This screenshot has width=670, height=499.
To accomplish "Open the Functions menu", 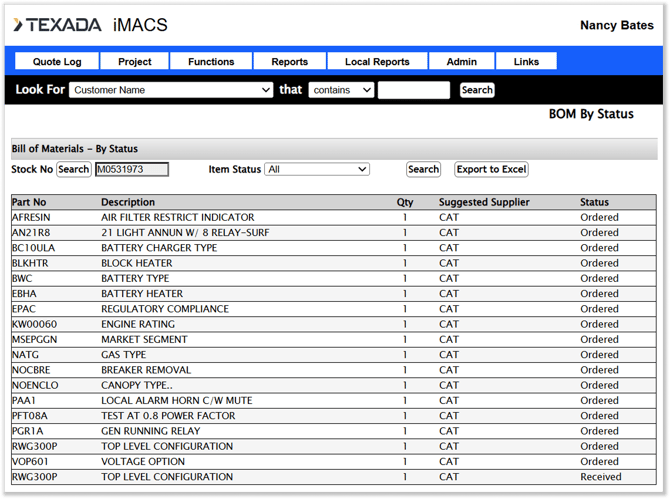I will (x=211, y=62).
